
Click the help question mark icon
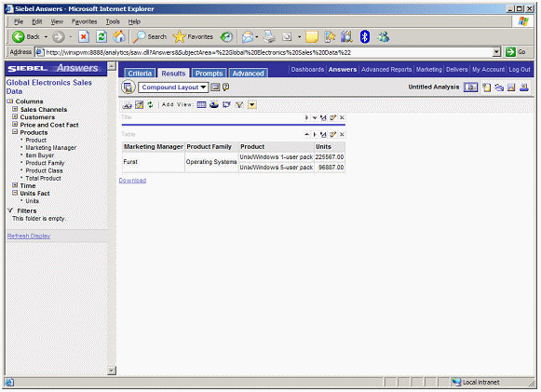[x=226, y=88]
